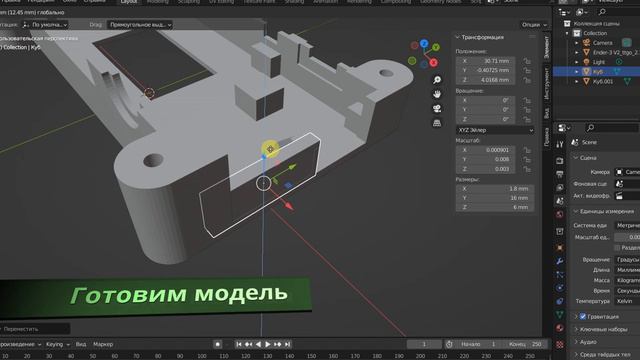This screenshot has height=360, width=640.
Task: Click the blue Z axis on navigation gizmo
Action: point(424,43)
